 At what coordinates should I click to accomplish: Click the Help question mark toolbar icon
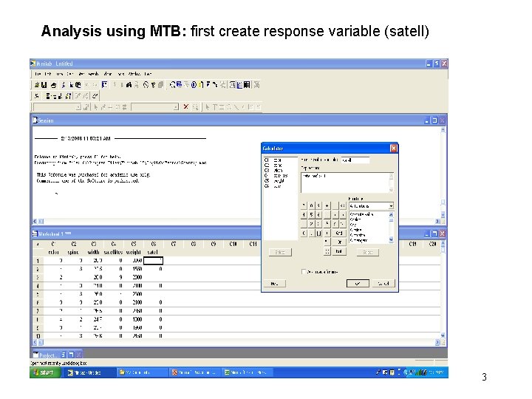click(154, 85)
